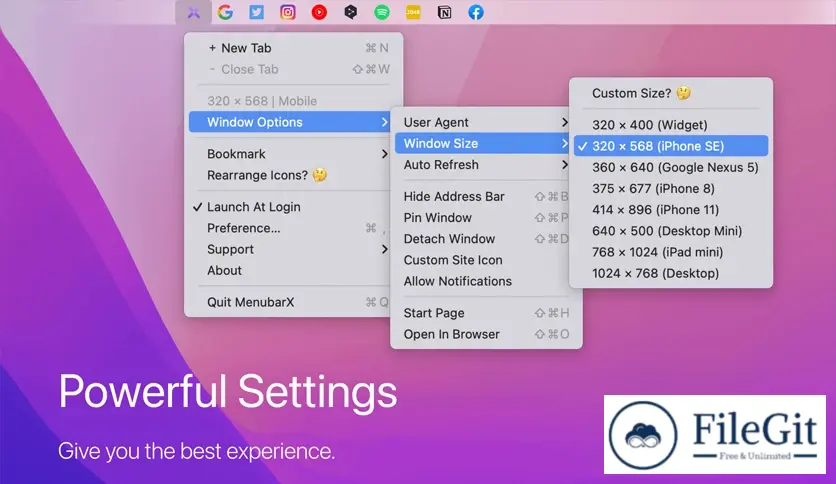Screen dimensions: 836x484
Task: Open the About menu entry
Action: (x=291, y=270)
